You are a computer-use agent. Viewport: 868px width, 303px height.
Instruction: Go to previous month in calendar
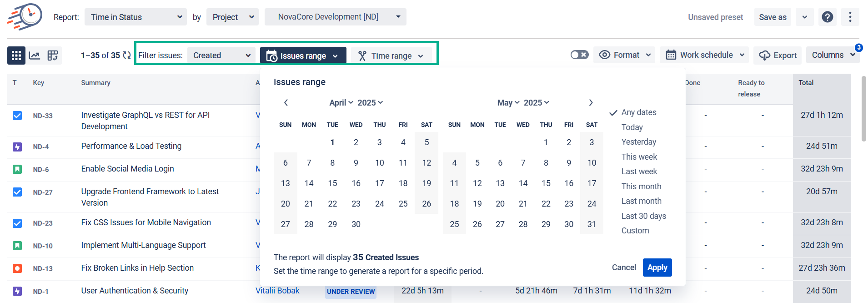(x=286, y=103)
